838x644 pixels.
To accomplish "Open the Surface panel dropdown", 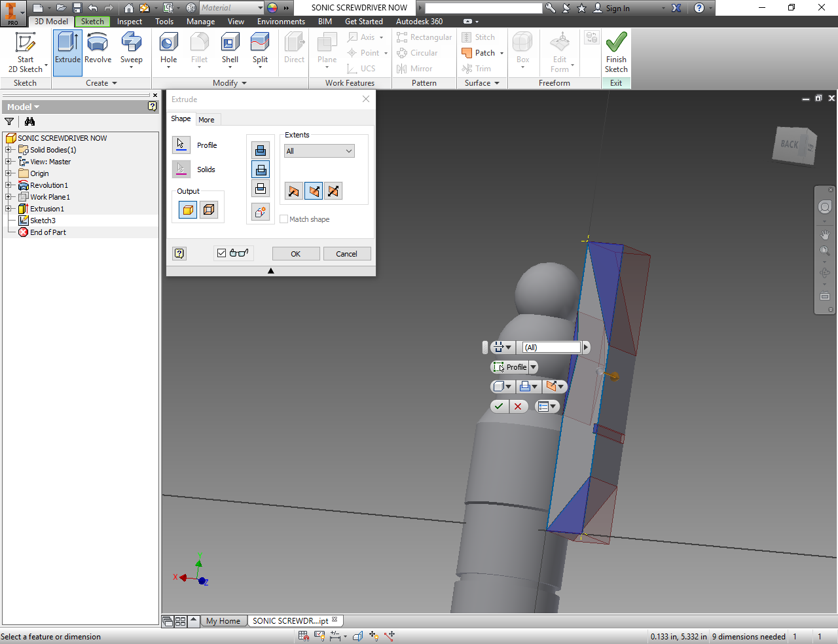I will (x=482, y=83).
